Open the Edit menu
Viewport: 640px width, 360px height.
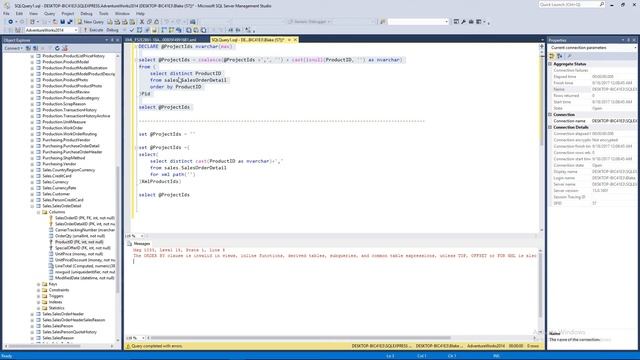[x=19, y=13]
